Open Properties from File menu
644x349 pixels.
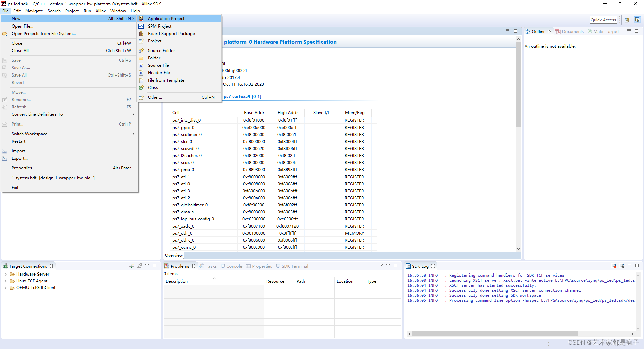pyautogui.click(x=69, y=168)
